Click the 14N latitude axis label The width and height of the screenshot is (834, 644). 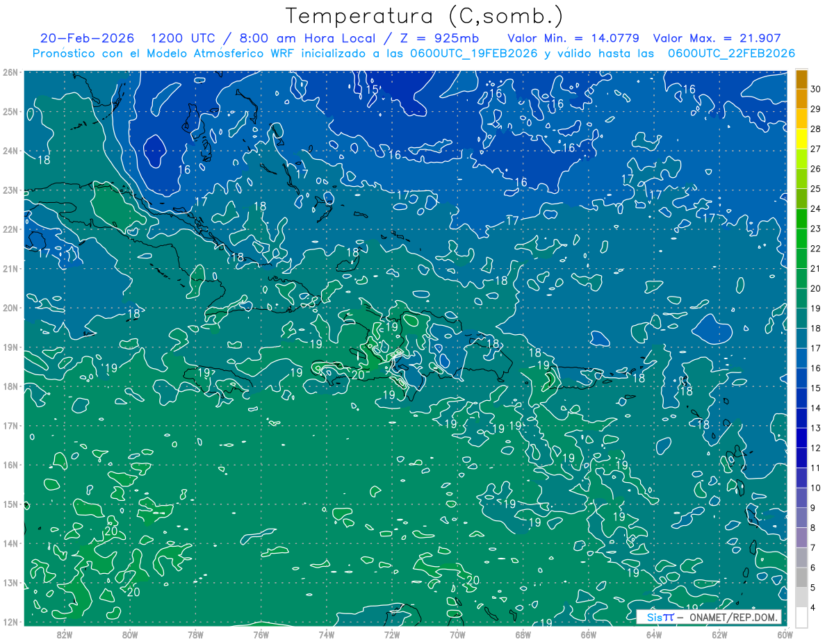pyautogui.click(x=10, y=543)
